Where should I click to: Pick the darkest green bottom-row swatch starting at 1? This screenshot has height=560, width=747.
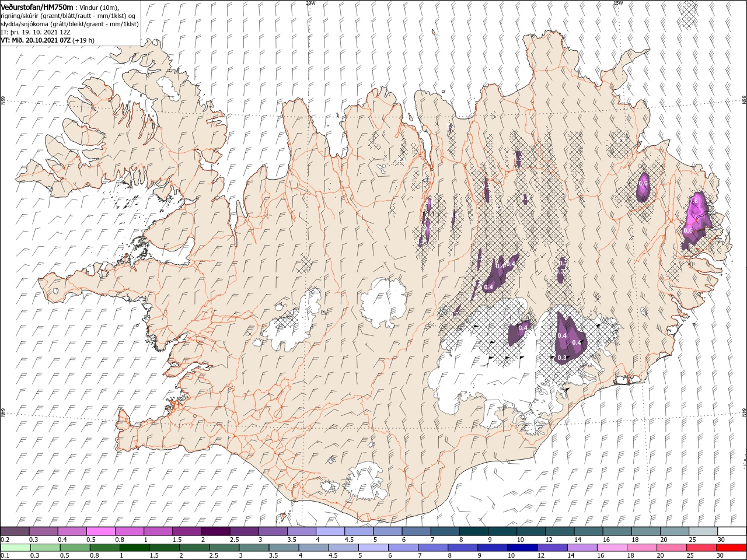134,548
